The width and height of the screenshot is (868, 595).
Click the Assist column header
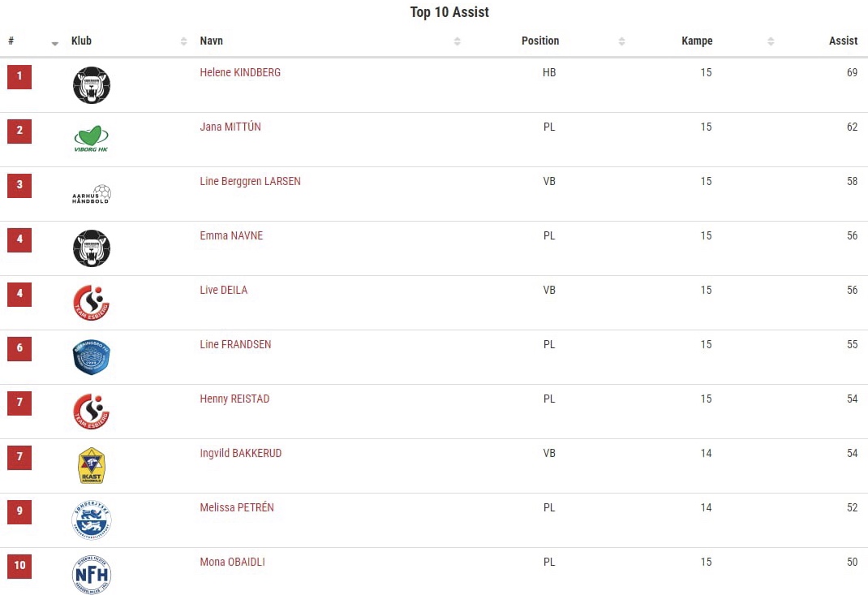pos(843,41)
